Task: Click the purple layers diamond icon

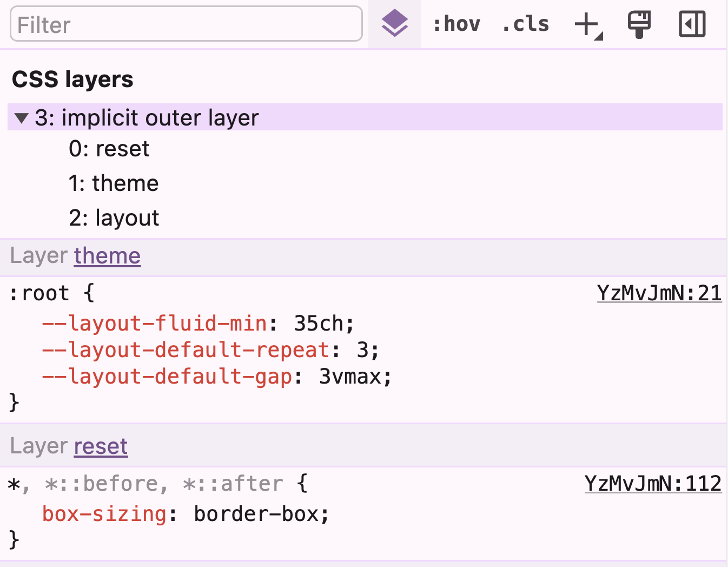Action: click(x=394, y=24)
